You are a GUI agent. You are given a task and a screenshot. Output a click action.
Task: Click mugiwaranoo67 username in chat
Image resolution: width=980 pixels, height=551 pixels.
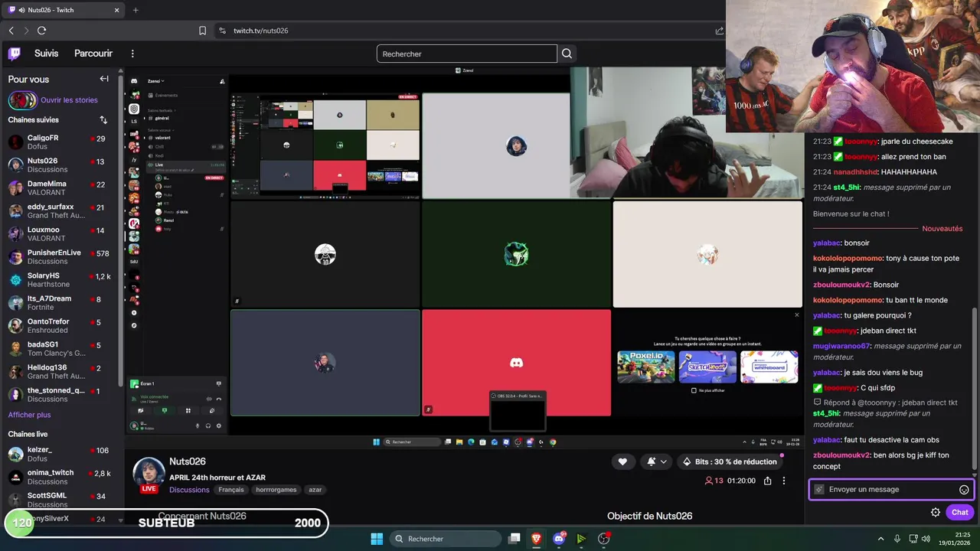coord(841,346)
